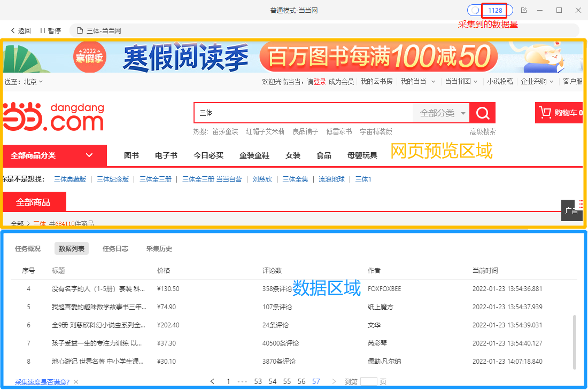Open 童装童鞋 navigation item

point(254,155)
